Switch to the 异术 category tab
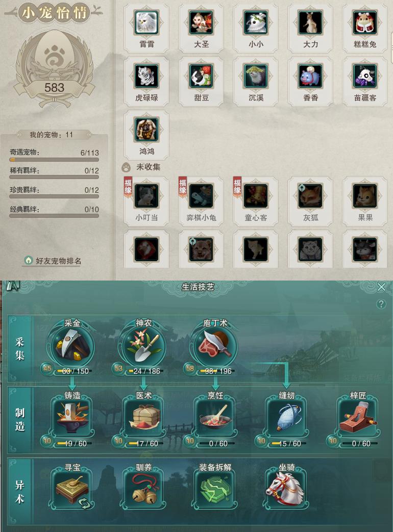The height and width of the screenshot is (532, 393). (x=20, y=492)
